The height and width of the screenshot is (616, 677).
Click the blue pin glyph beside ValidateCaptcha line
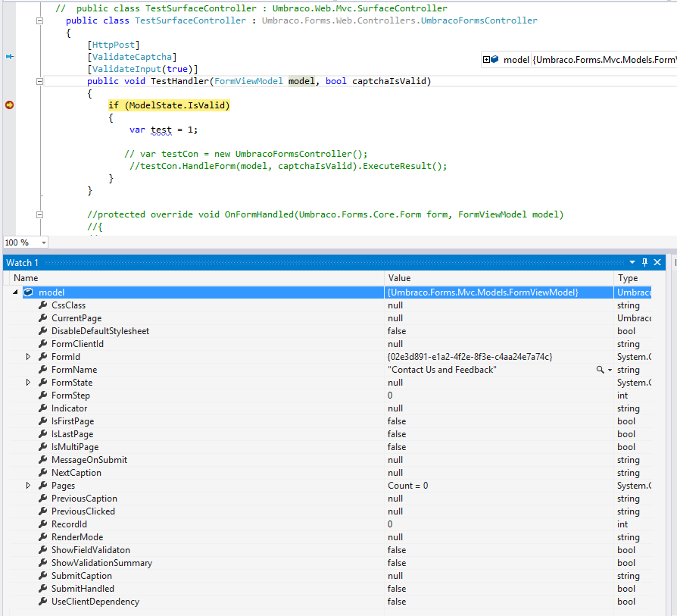coord(10,57)
